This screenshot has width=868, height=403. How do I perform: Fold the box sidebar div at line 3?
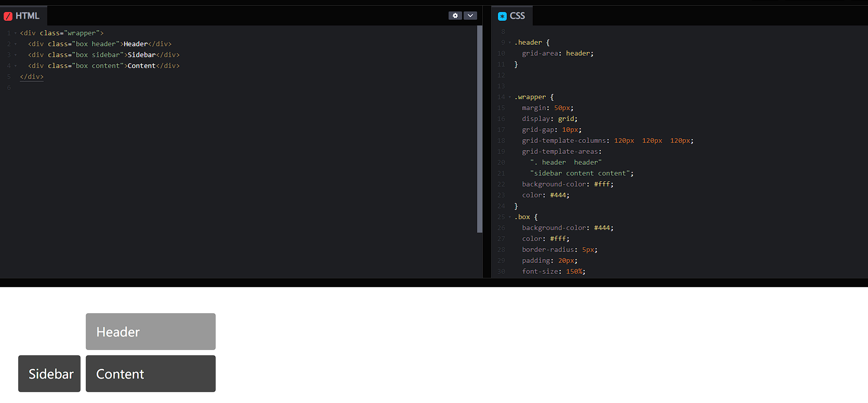[x=16, y=55]
